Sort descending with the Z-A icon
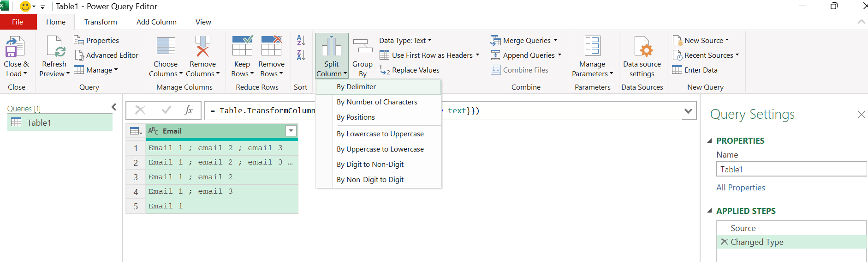The image size is (868, 262). coord(301,55)
